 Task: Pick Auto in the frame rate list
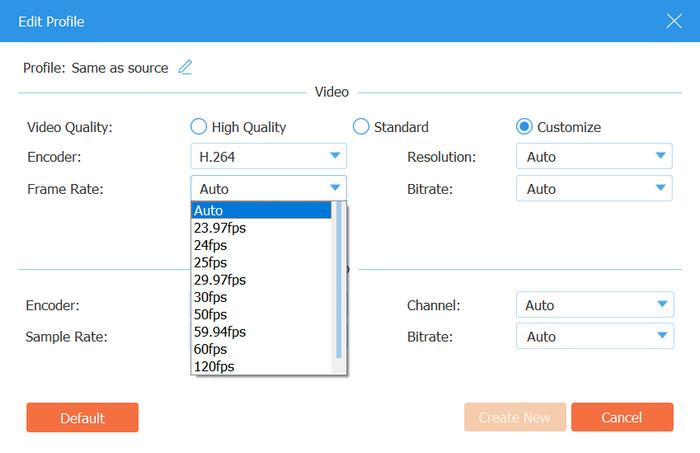coord(262,210)
